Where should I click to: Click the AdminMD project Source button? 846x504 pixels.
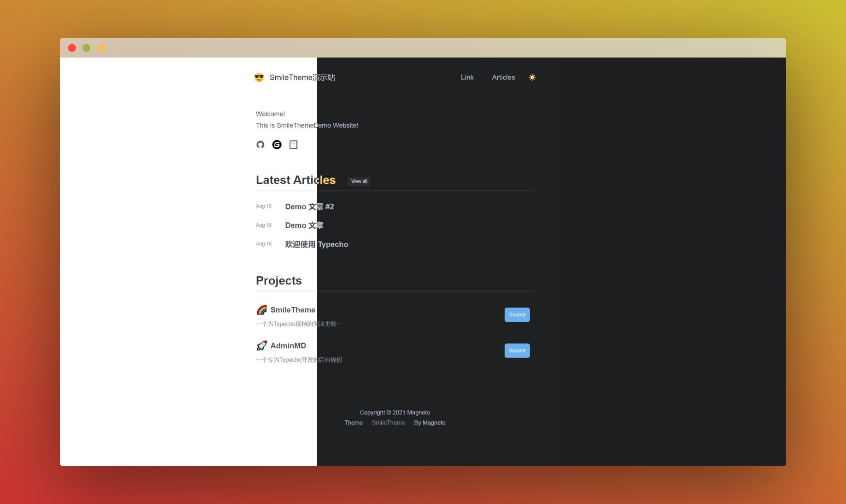pos(517,351)
